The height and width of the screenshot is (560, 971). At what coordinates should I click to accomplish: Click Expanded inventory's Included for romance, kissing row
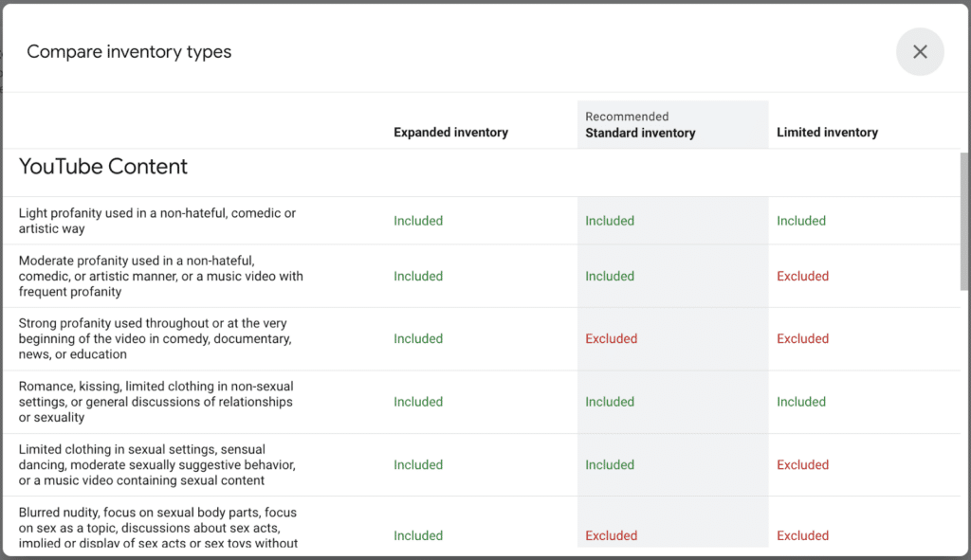point(418,402)
